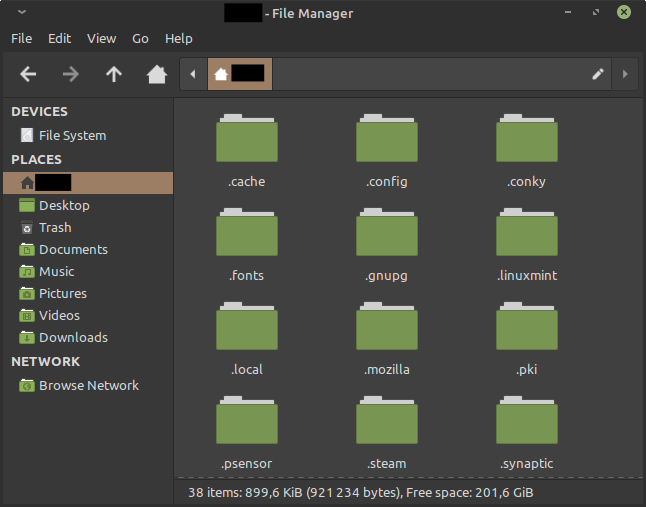Open Desktop from the sidebar
Image resolution: width=646 pixels, height=507 pixels.
[88, 205]
